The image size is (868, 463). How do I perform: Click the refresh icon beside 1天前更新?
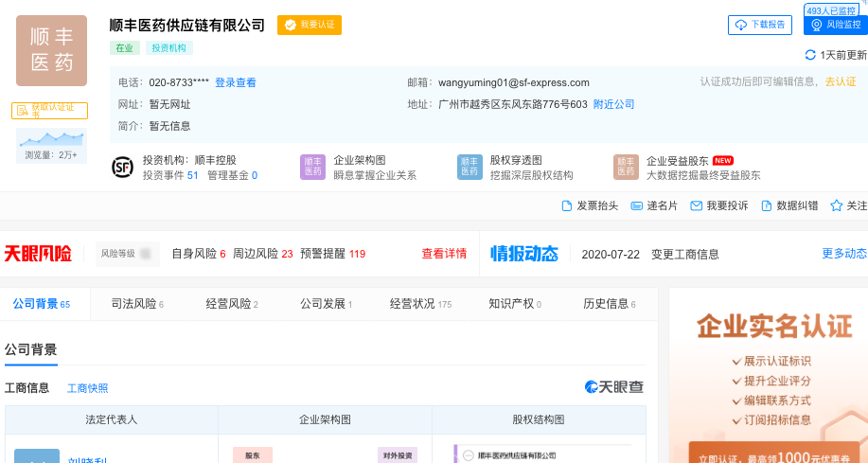(810, 55)
